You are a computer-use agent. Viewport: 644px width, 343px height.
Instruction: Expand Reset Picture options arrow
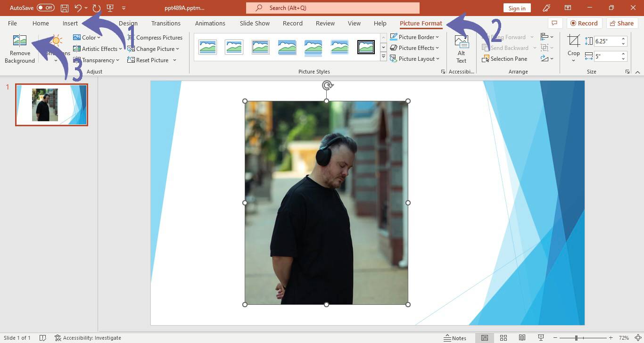tap(174, 60)
